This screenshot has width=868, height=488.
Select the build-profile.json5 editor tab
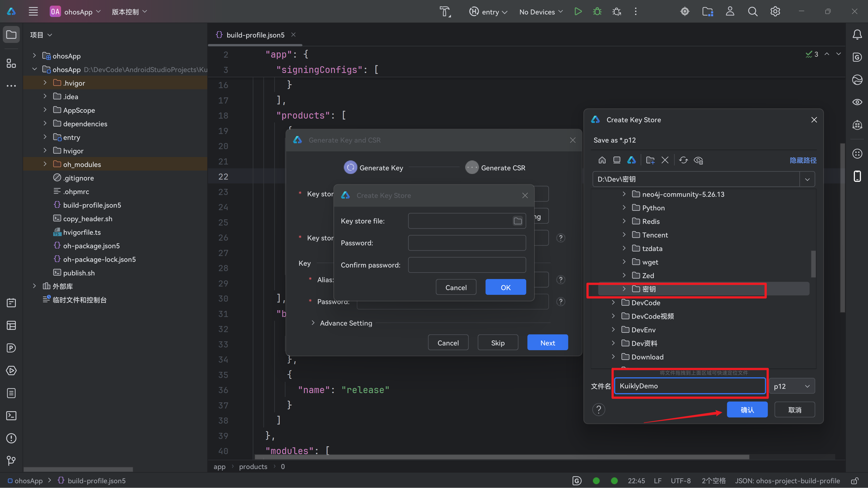click(255, 35)
